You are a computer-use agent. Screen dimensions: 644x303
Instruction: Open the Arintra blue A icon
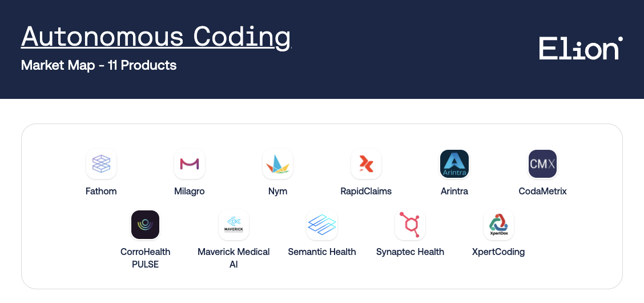click(454, 164)
